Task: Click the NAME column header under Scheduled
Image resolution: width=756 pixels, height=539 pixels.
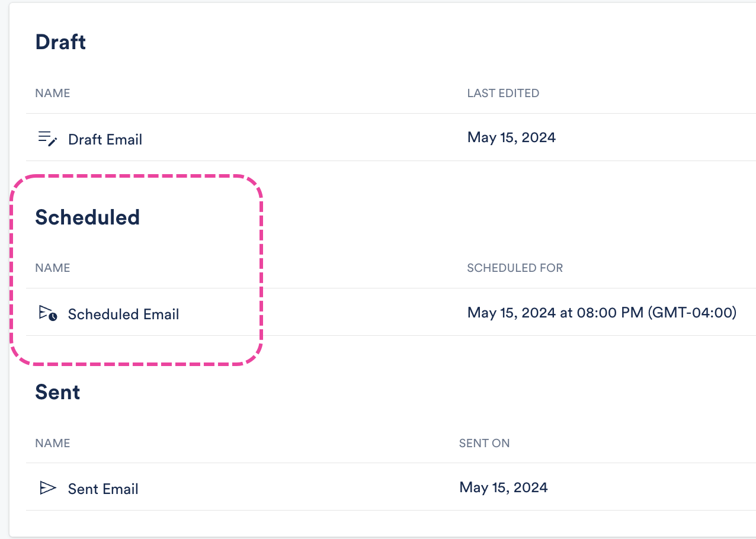Action: (53, 268)
